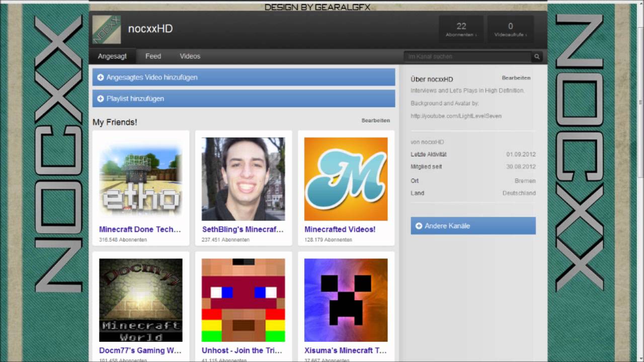Click the Playlist hinzufügen button
Screen dimensions: 644x362
(x=244, y=99)
